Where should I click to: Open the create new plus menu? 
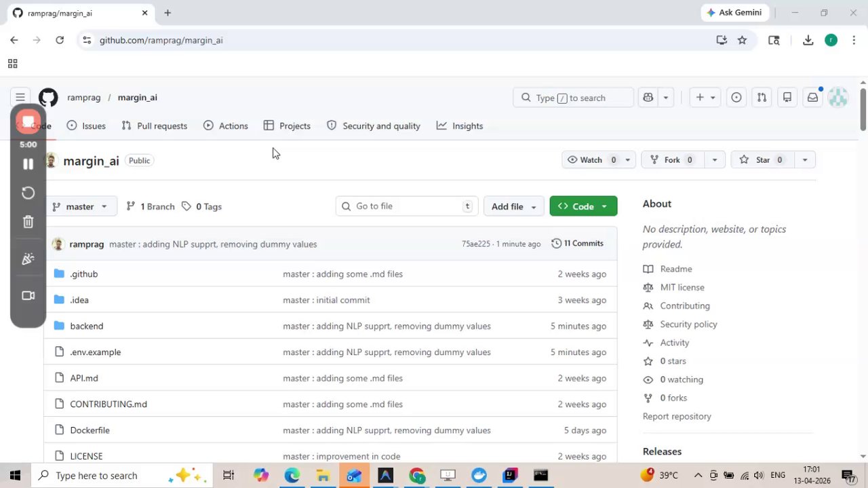(705, 98)
